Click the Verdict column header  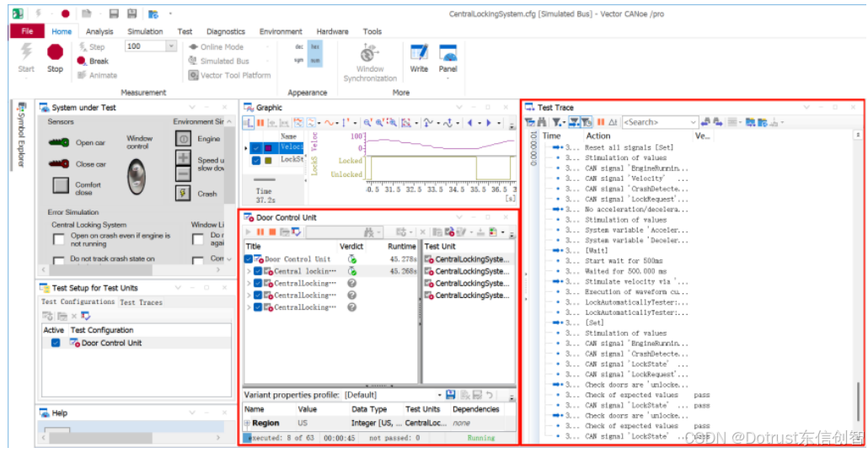351,246
